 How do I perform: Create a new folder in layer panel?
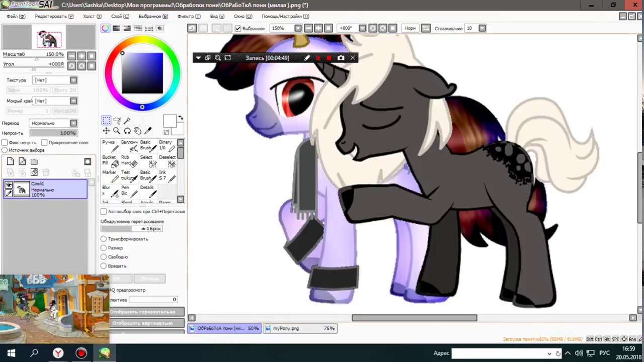pyautogui.click(x=34, y=161)
